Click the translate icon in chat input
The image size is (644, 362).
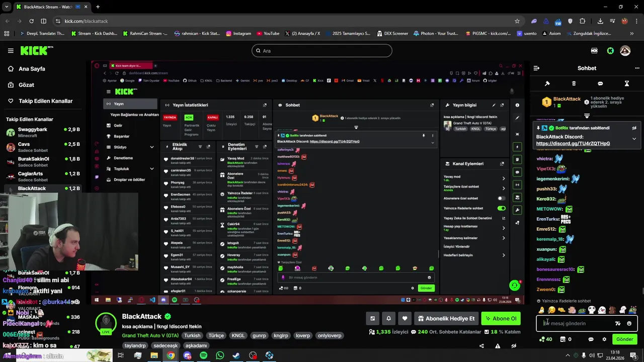618,324
